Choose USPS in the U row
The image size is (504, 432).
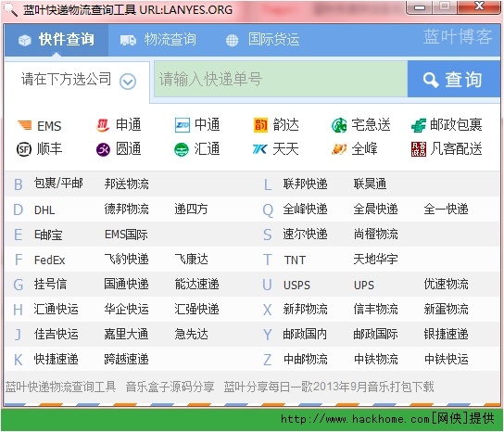[x=296, y=285]
